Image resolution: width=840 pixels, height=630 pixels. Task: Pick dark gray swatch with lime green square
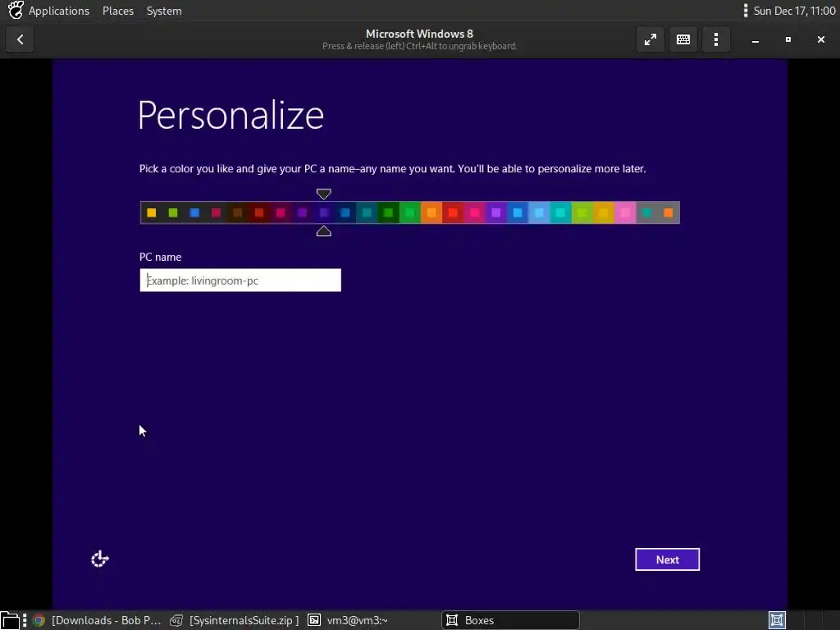coord(173,212)
